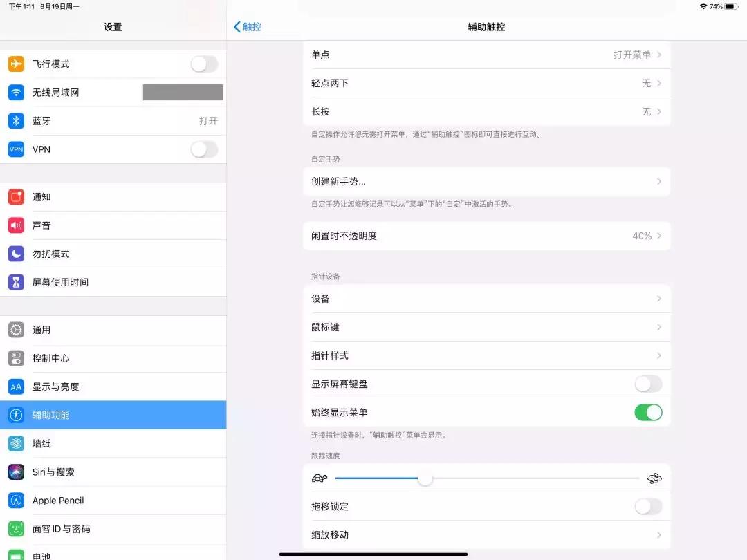This screenshot has height=560, width=747.
Task: Toggle the 飞行模式 switch
Action: click(x=203, y=63)
